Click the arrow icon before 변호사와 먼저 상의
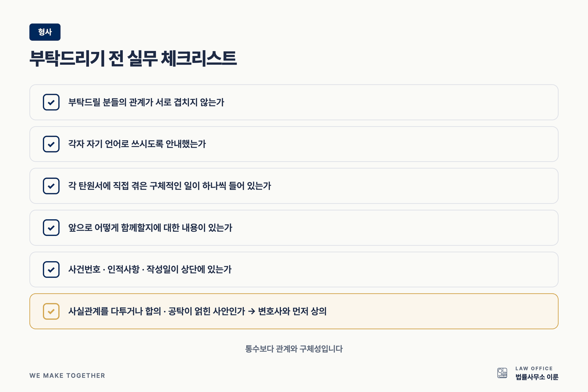Viewport: 588px width, 392px height. pyautogui.click(x=251, y=312)
